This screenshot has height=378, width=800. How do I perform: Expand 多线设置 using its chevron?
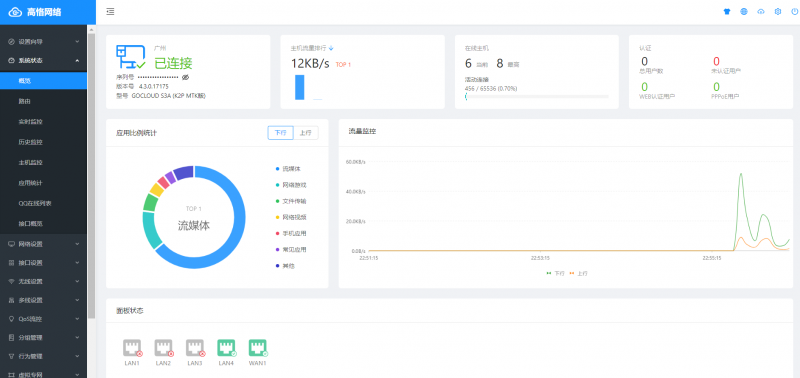pyautogui.click(x=77, y=300)
